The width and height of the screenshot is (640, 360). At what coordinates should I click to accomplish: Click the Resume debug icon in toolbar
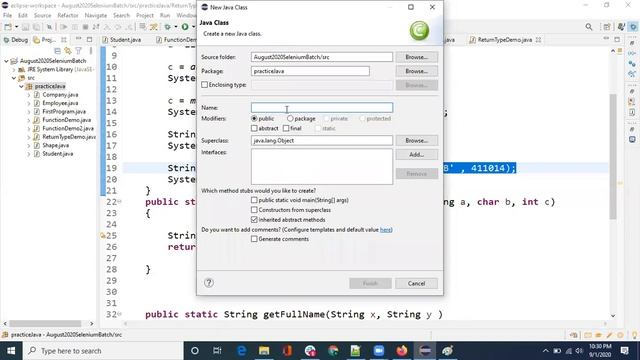point(64,27)
